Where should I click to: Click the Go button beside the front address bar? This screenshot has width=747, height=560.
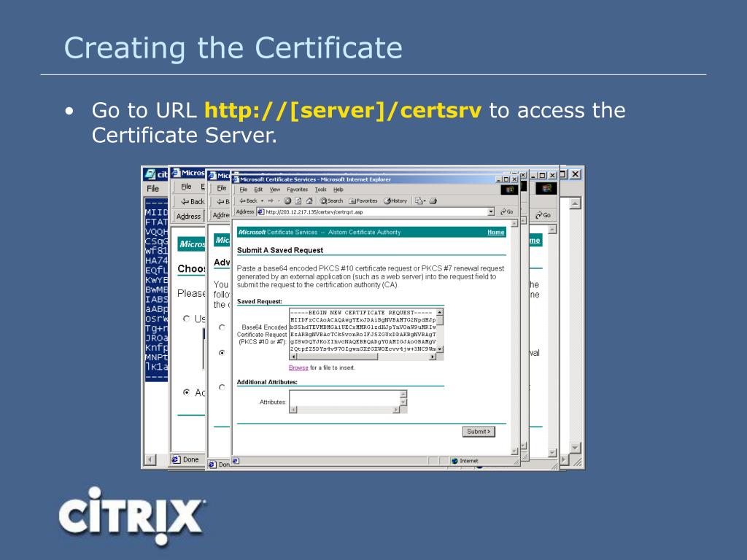(x=507, y=212)
